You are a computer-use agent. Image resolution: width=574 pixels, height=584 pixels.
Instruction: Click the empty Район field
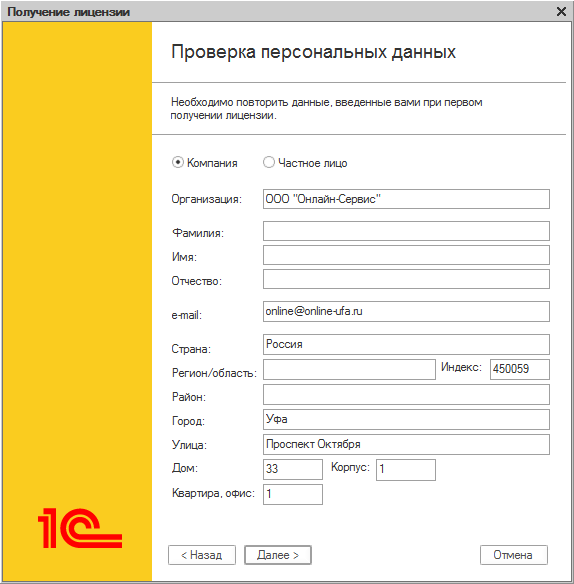406,395
